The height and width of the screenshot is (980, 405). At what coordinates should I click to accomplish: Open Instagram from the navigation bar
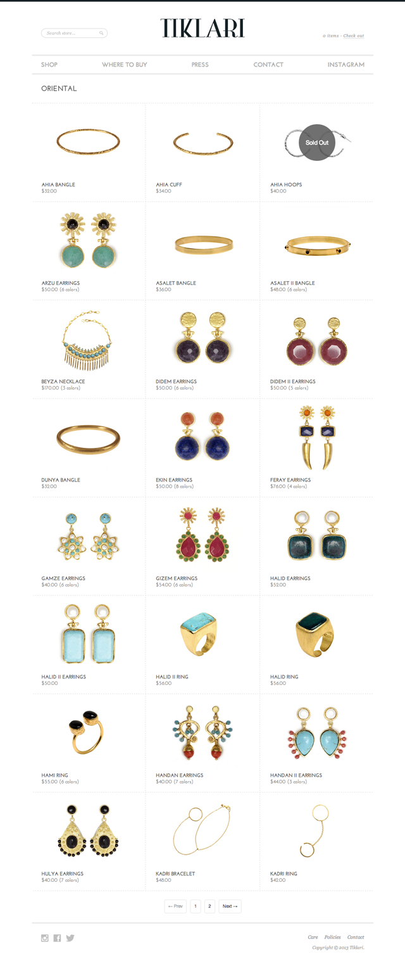pyautogui.click(x=346, y=65)
